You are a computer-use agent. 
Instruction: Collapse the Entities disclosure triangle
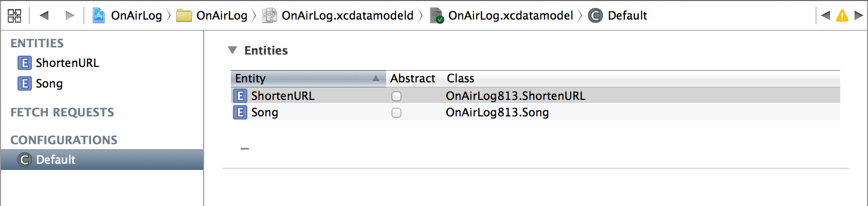232,50
